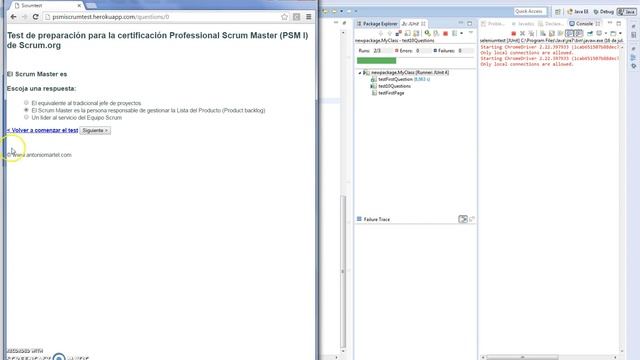
Task: Click the green JUnit progress bar
Action: point(376,60)
